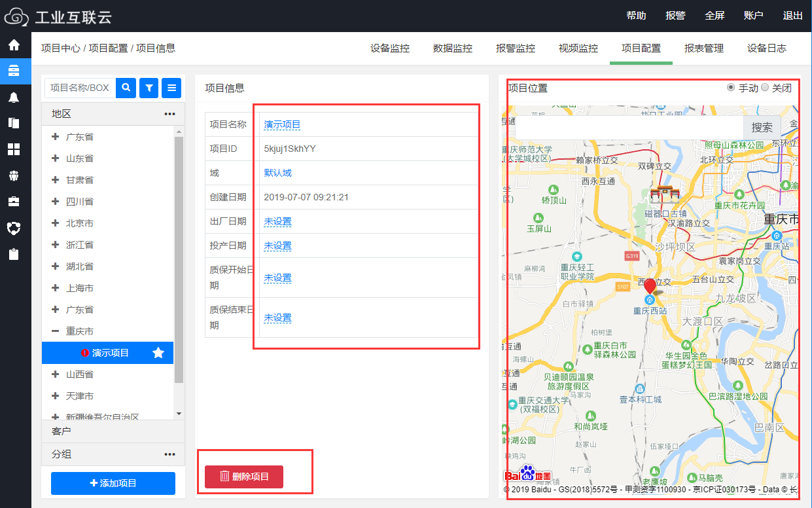812x508 pixels.
Task: Expand the 北京市 region node
Action: 56,223
